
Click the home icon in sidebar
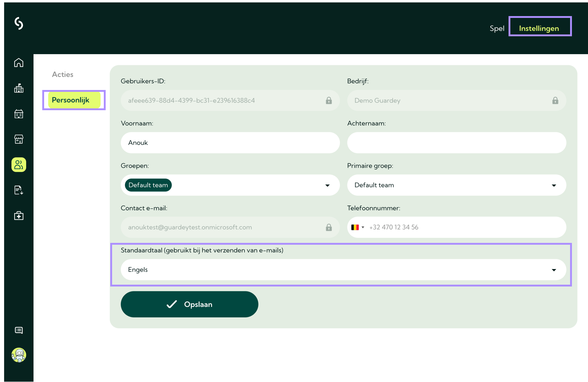point(19,63)
